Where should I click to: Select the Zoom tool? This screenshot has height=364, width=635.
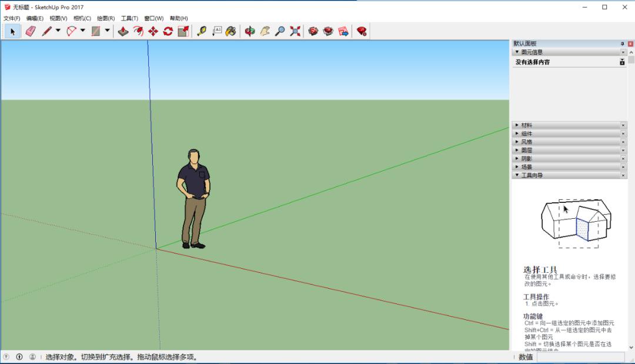[x=281, y=32]
